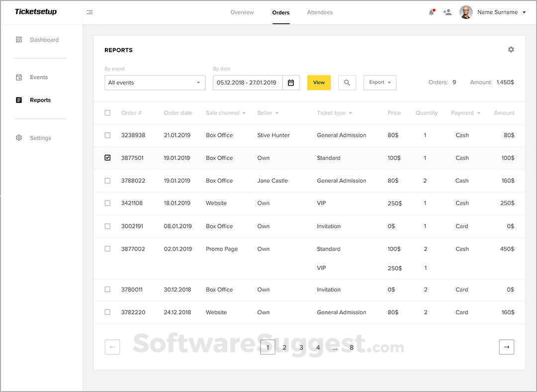The width and height of the screenshot is (537, 392).
Task: Click the Name Surname label
Action: 497,12
